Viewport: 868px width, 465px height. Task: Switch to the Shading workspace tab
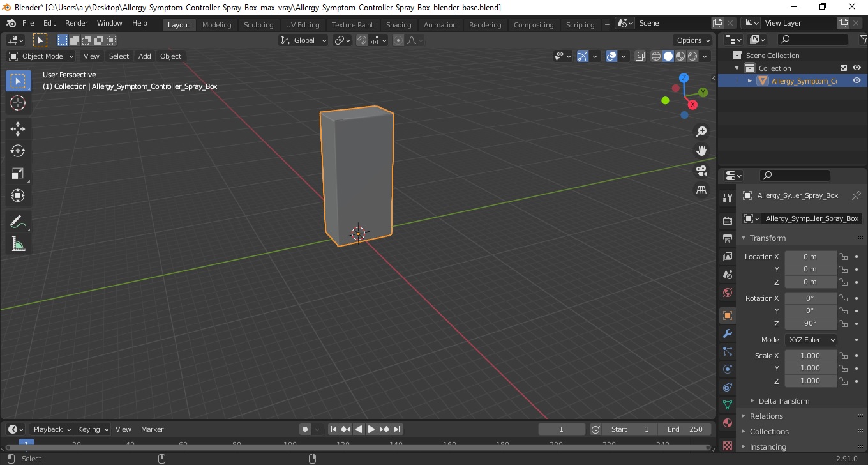point(398,25)
